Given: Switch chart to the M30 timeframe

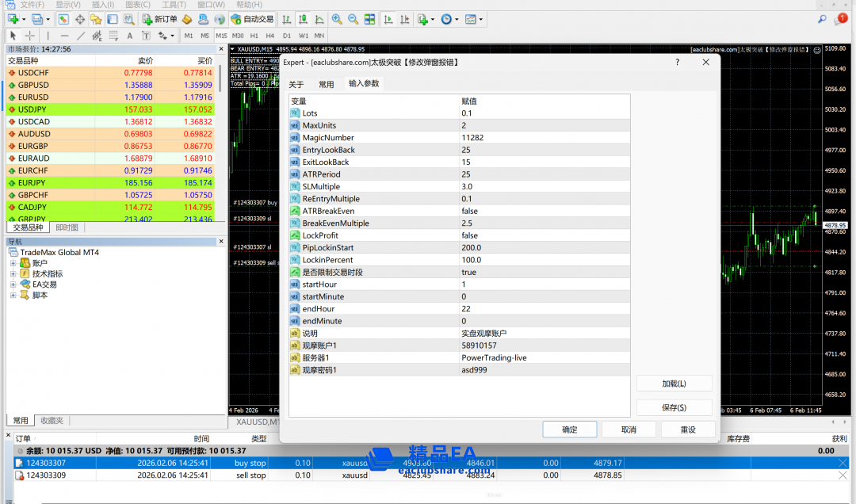Looking at the screenshot, I should pos(238,36).
